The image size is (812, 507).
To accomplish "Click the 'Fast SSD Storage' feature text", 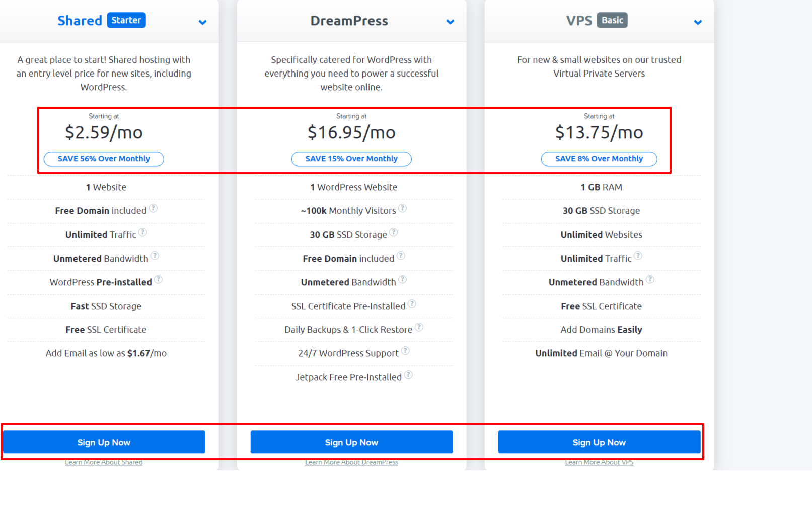I will 106,306.
